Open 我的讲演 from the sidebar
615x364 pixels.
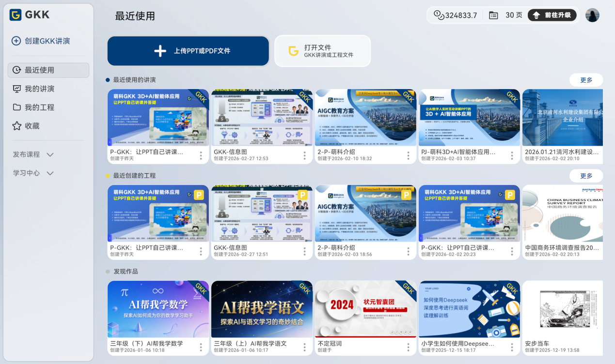pyautogui.click(x=41, y=89)
